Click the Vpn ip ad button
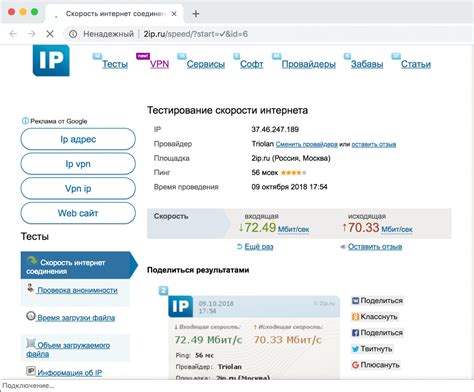Image resolution: width=474 pixels, height=392 pixels. pyautogui.click(x=78, y=188)
